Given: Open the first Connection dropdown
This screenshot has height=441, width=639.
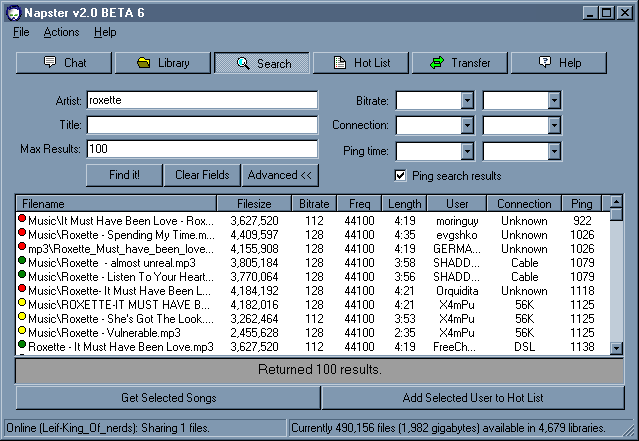Looking at the screenshot, I should 467,125.
